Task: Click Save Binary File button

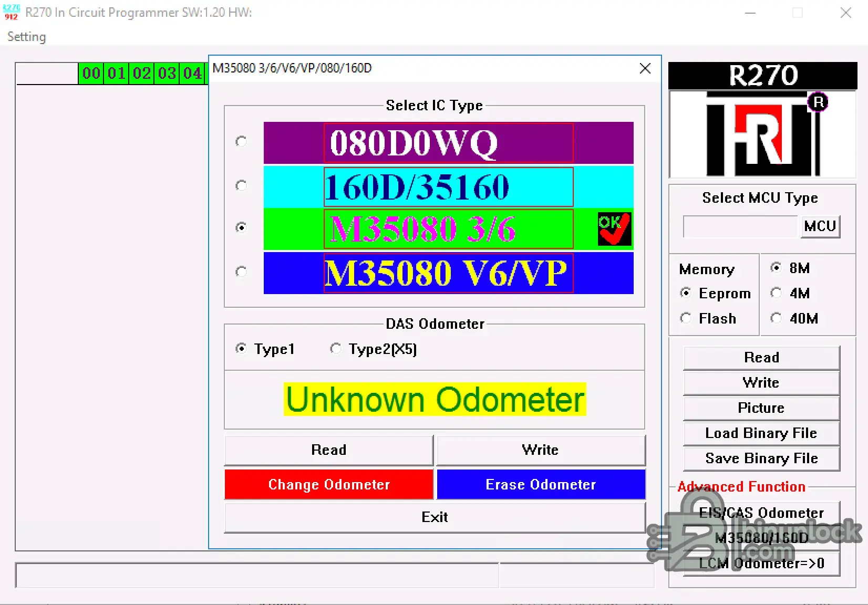Action: (761, 458)
